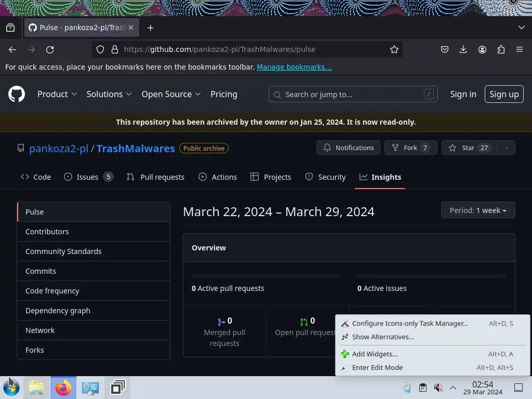Click the Sign up button
The width and height of the screenshot is (532, 399).
click(504, 94)
